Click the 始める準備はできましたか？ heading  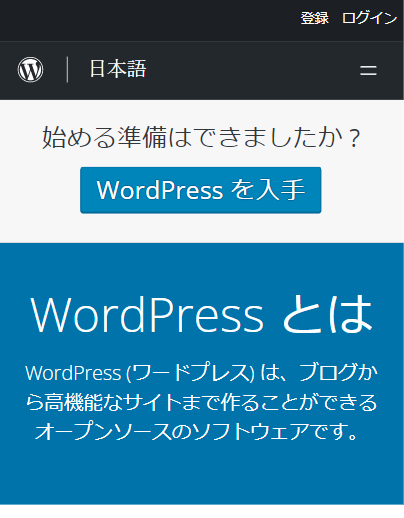coord(201,137)
